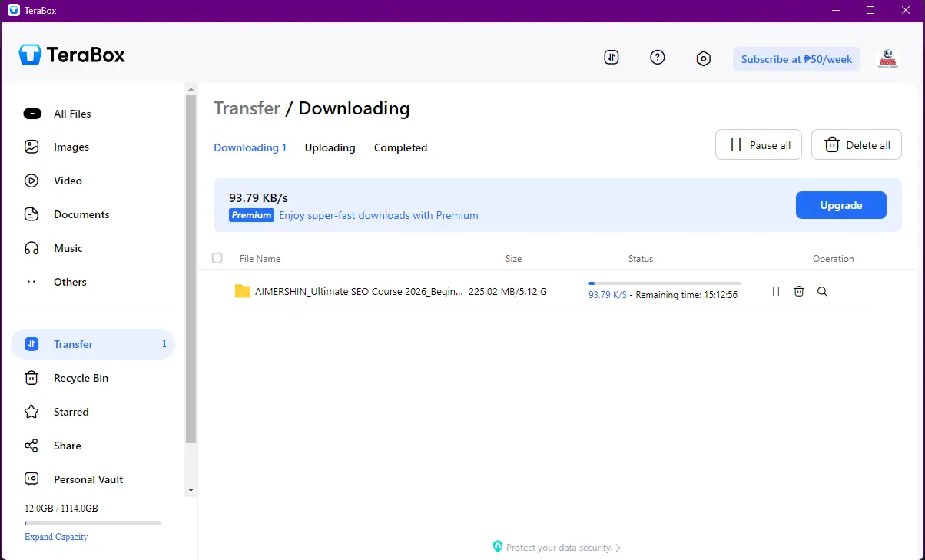Click Enjoy super-fast downloads with Premium link
Image resolution: width=925 pixels, height=560 pixels.
pyautogui.click(x=379, y=215)
